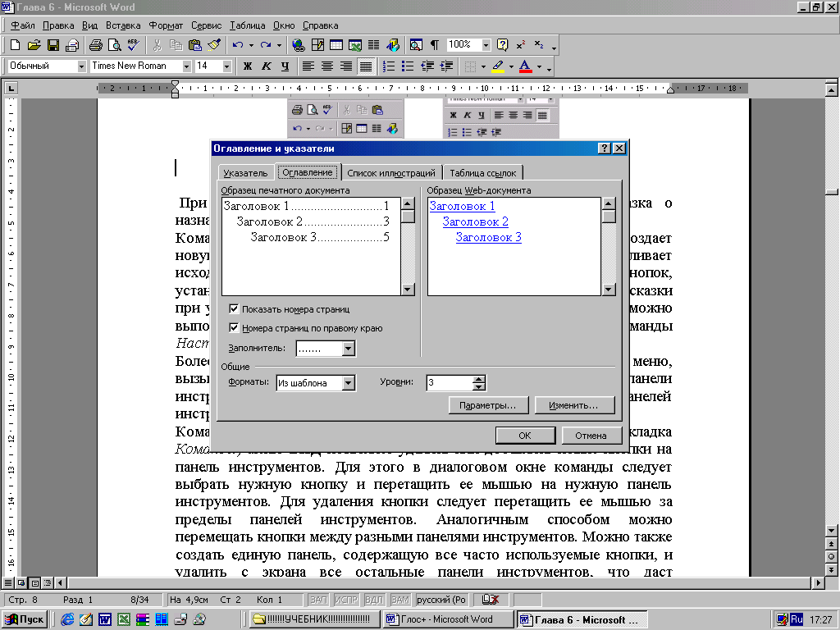The image size is (840, 630).
Task: Decrease indent in the formatting toolbar
Action: coord(427,66)
